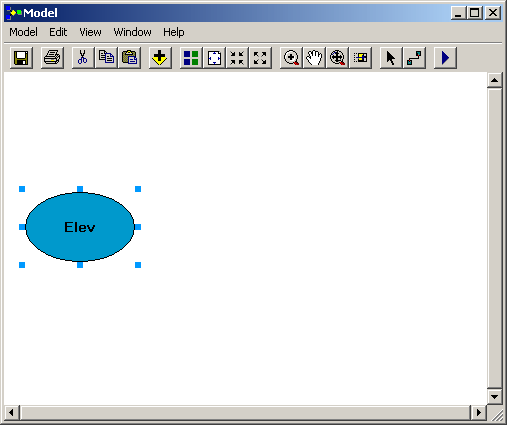This screenshot has width=507, height=425.
Task: Open the Edit menu
Action: point(58,32)
